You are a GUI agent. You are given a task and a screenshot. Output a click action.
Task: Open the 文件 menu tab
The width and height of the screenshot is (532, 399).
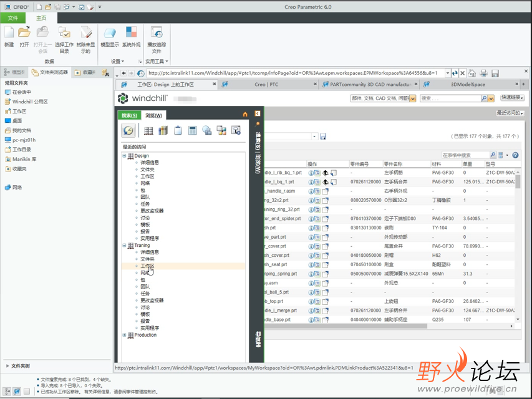coord(13,18)
